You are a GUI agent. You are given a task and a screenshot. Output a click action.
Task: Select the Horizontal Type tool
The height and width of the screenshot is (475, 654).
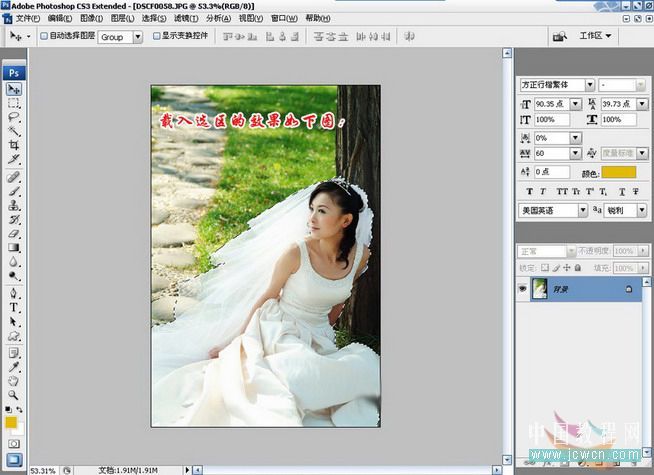[14, 308]
